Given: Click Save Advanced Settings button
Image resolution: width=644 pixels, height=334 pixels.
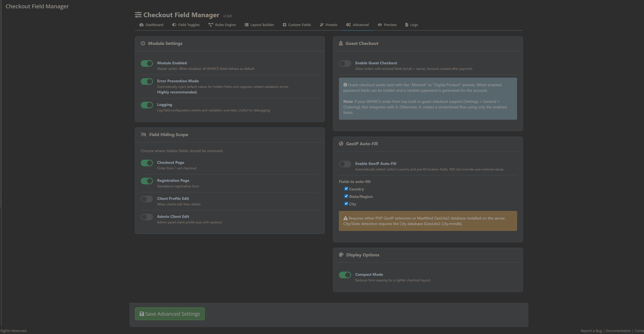Looking at the screenshot, I should (x=170, y=314).
